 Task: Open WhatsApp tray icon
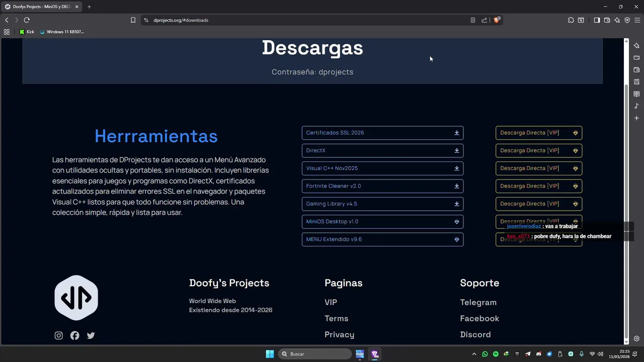point(485,354)
